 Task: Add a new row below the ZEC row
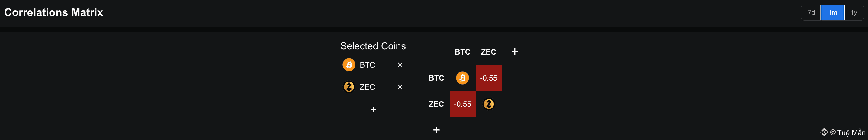tap(436, 130)
